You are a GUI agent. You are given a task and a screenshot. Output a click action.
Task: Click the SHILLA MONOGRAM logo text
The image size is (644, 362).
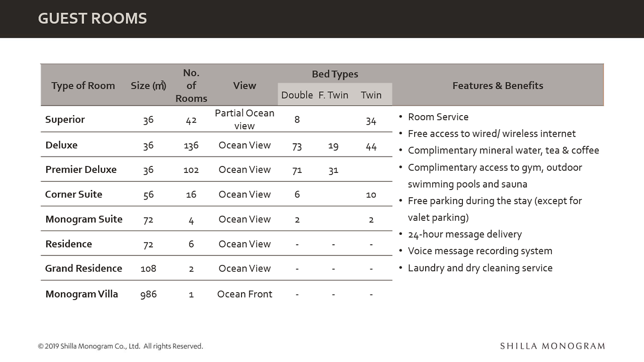coord(552,346)
